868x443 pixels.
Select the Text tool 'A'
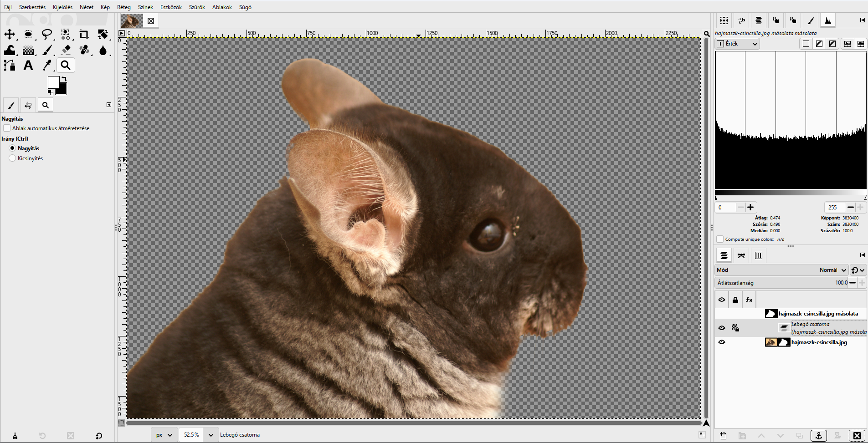tap(28, 66)
